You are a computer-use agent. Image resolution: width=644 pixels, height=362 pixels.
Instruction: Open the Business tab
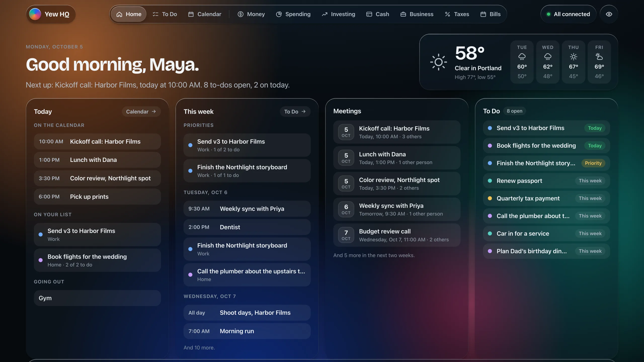417,14
